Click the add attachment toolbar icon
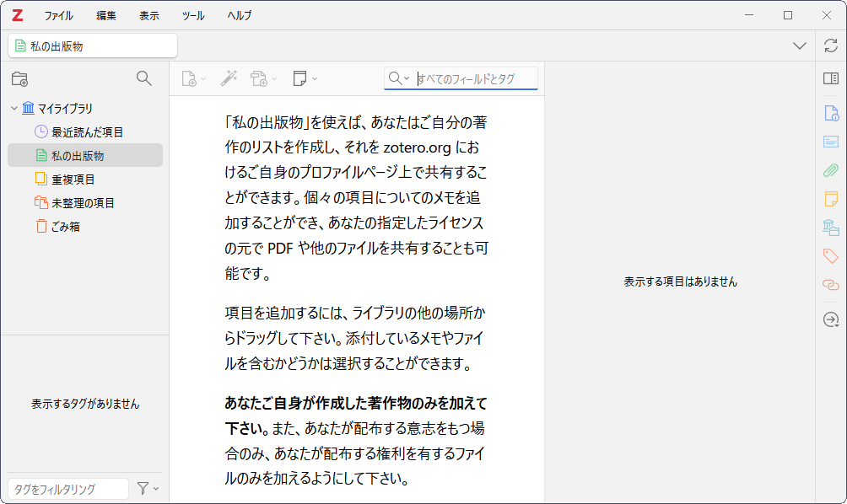The height and width of the screenshot is (504, 847). [x=263, y=78]
